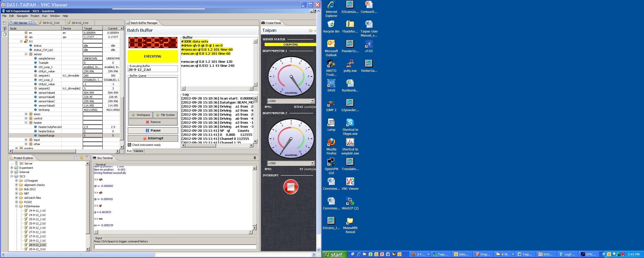644x258 pixels.
Task: Select 28-9-12_3.tcl in Project Explorer
Action: coord(37,249)
